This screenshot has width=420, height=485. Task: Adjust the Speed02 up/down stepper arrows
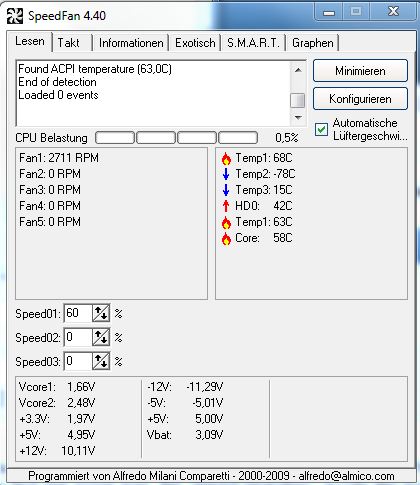tap(101, 337)
